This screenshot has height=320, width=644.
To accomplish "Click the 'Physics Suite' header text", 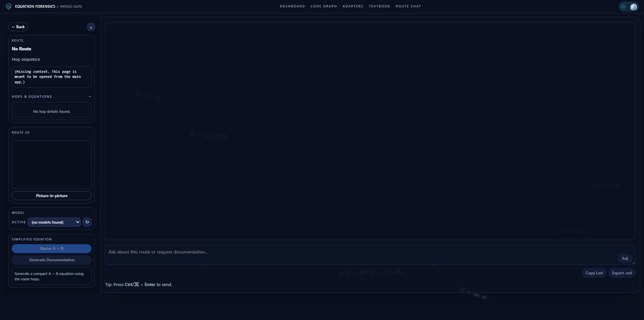I will (x=71, y=7).
